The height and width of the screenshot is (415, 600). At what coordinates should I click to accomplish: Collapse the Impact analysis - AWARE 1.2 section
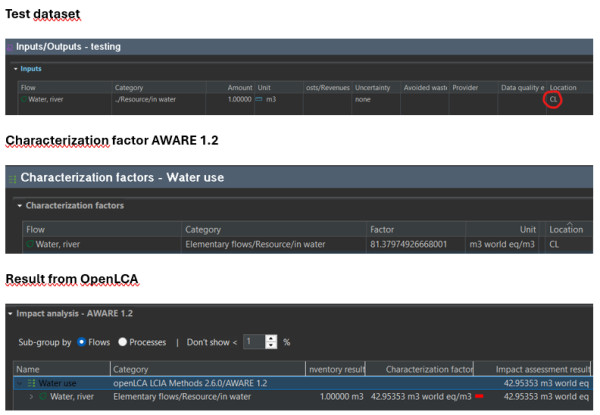pos(10,314)
